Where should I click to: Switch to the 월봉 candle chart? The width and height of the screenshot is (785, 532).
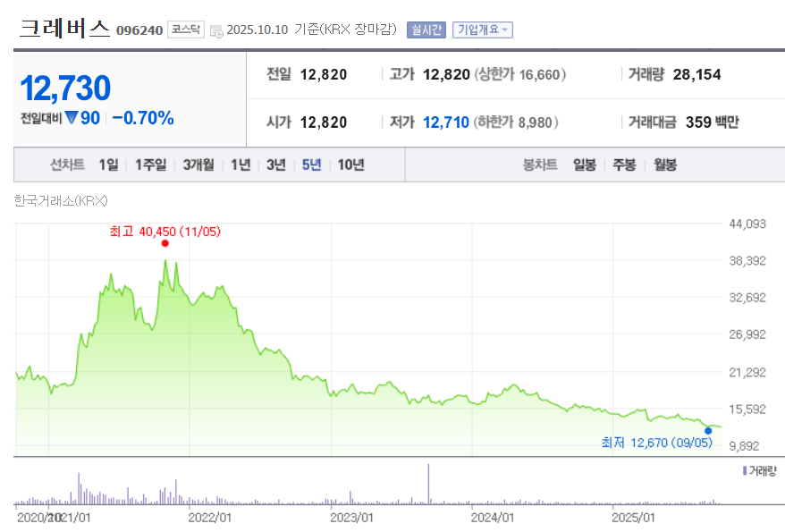click(x=665, y=165)
